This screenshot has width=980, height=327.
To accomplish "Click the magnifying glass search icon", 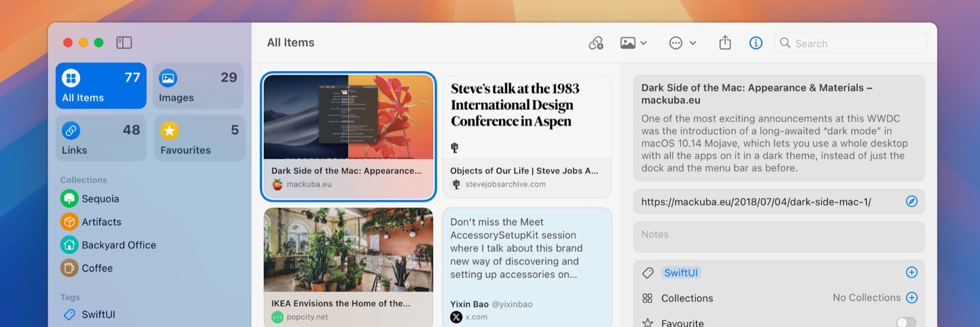I will click(785, 43).
